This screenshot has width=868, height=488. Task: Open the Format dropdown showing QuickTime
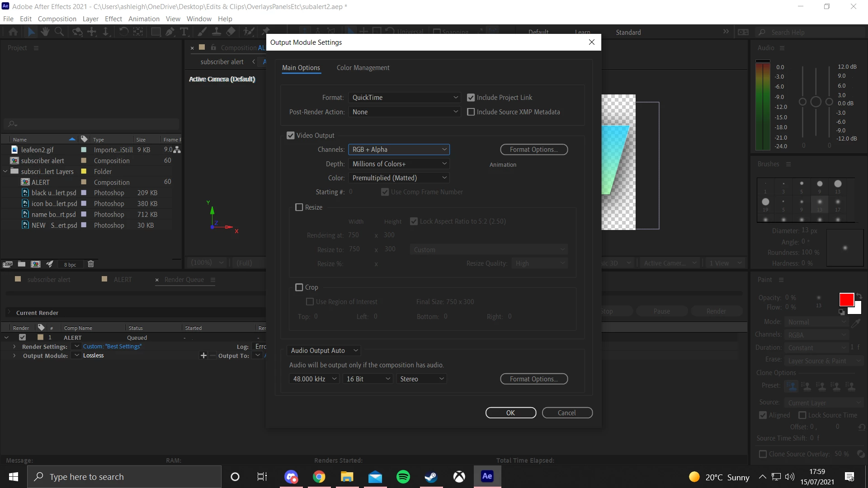tap(405, 98)
